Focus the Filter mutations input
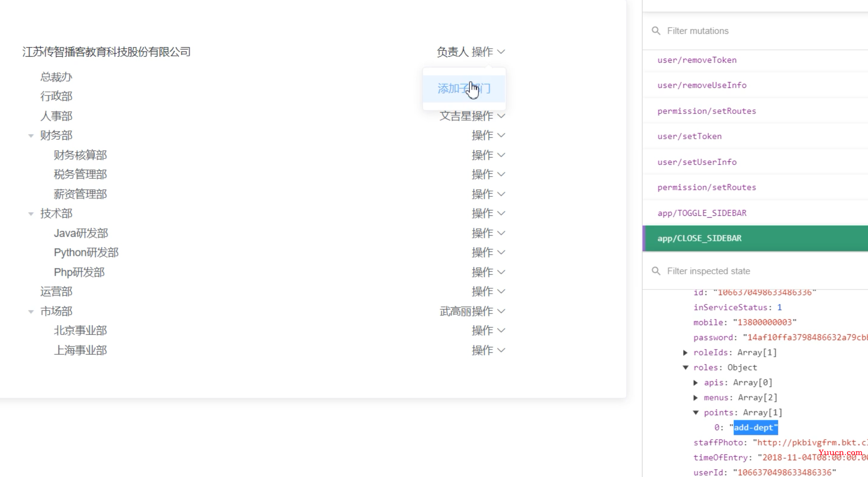868x477 pixels. click(x=765, y=31)
